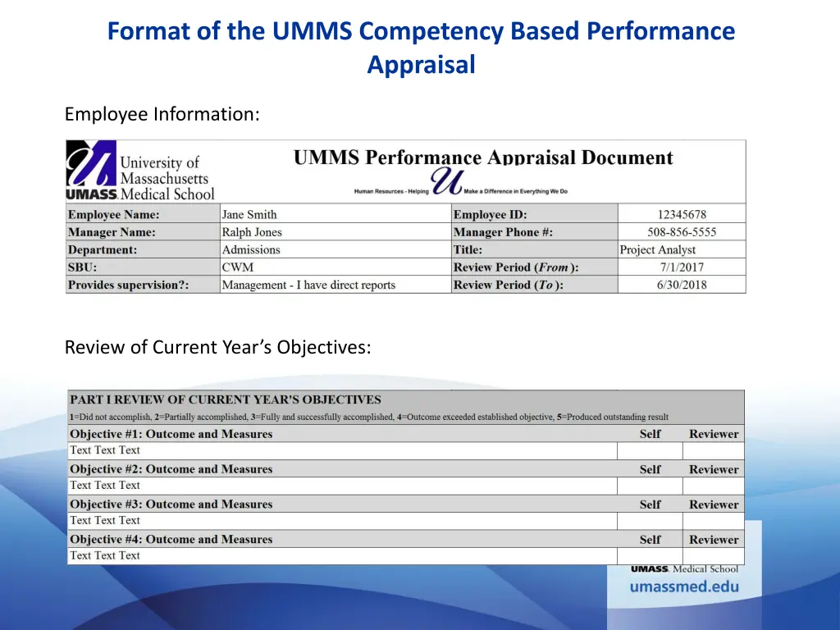Click 'Objective #3: Outcome and Measures' row

(x=406, y=504)
